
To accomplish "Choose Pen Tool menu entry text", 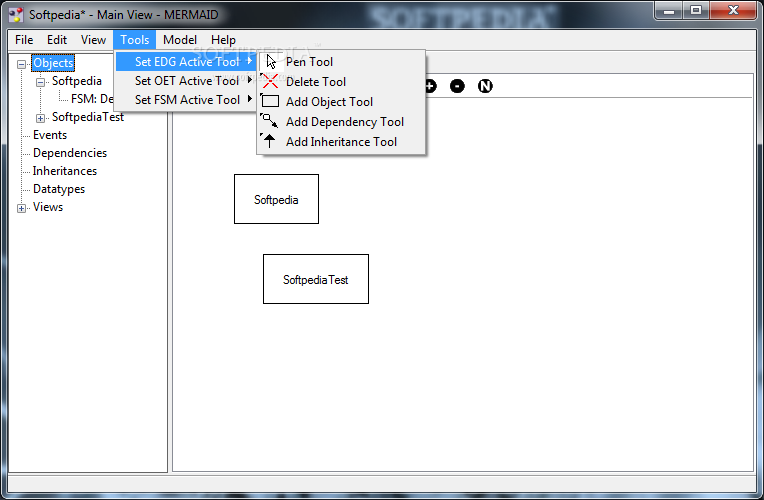I will 309,62.
